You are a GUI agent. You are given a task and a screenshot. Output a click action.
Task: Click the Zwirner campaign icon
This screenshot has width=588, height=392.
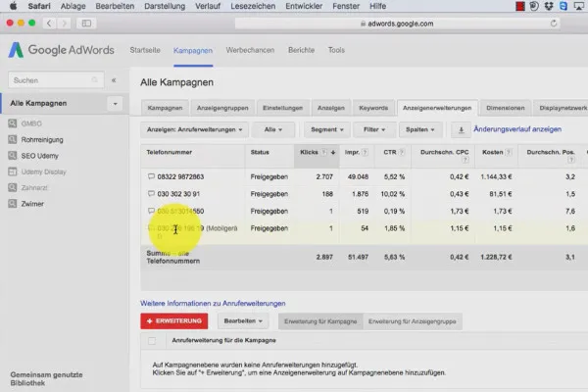click(13, 203)
